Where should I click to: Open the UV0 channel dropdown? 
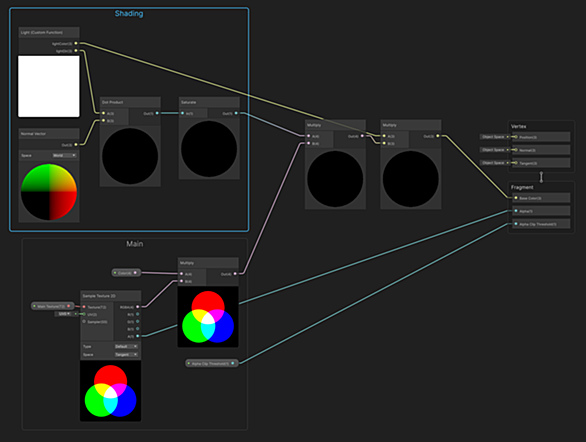(64, 314)
